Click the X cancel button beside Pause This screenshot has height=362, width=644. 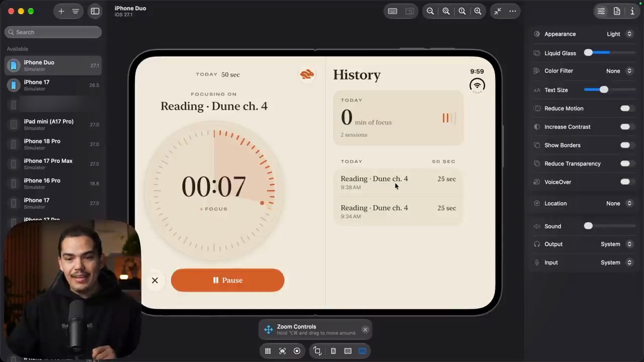(x=155, y=281)
